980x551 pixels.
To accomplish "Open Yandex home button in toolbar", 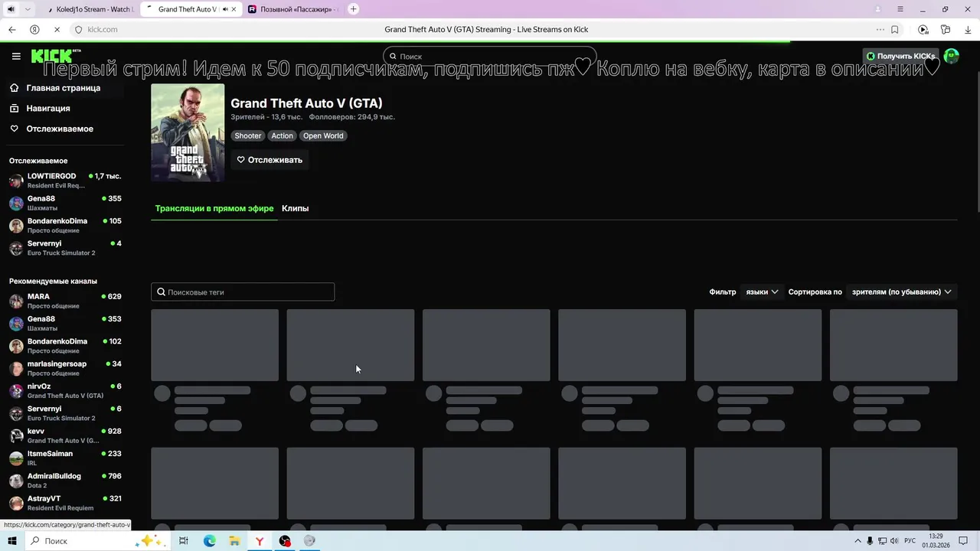I will [x=34, y=29].
